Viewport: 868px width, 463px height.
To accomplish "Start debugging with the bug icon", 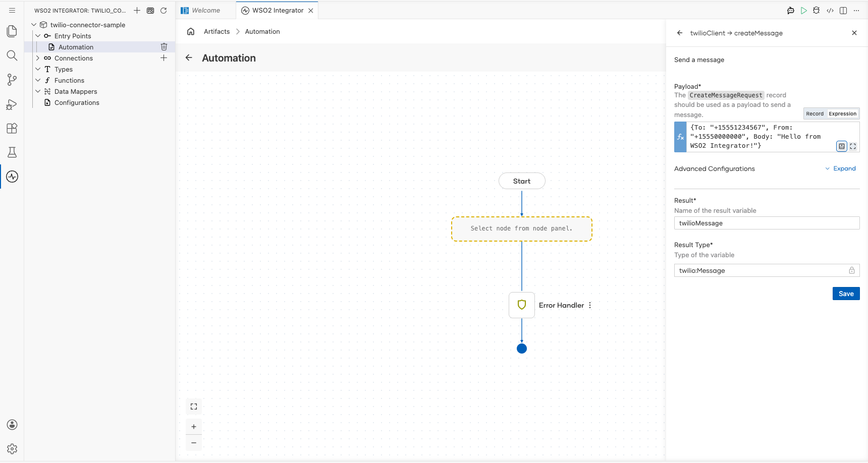I will click(x=817, y=10).
